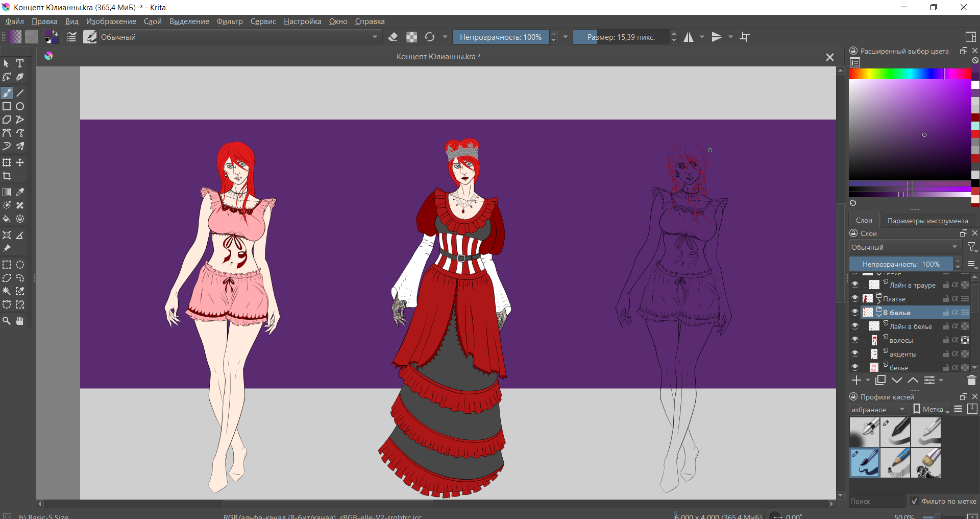Toggle visibility of волосы layer
Screen dimensions: 980x519
click(855, 340)
